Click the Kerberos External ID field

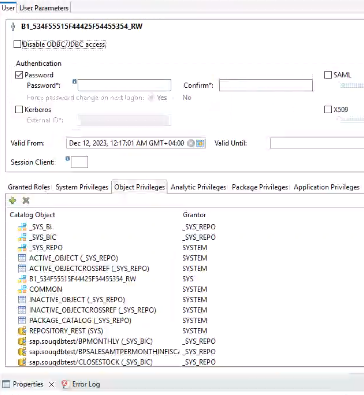[x=124, y=120]
